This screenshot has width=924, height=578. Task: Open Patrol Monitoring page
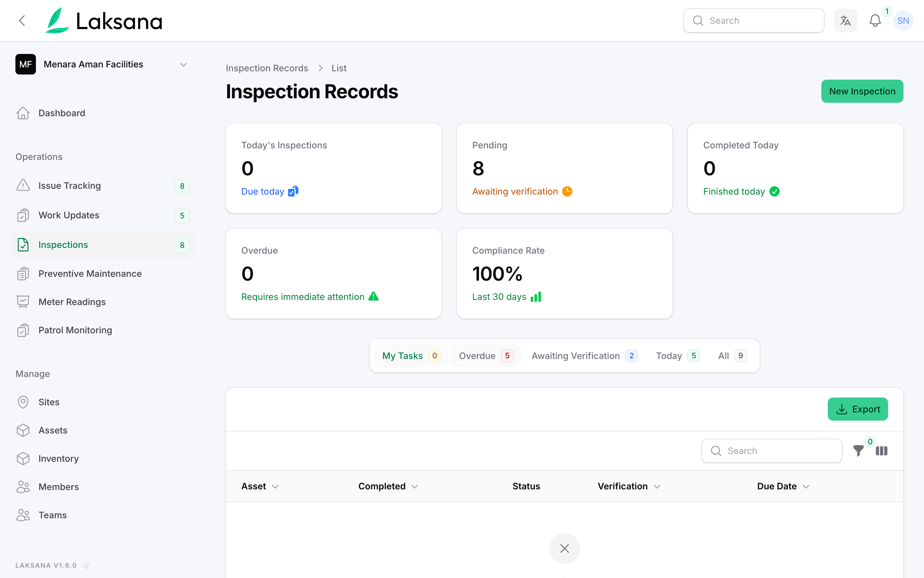tap(103, 330)
